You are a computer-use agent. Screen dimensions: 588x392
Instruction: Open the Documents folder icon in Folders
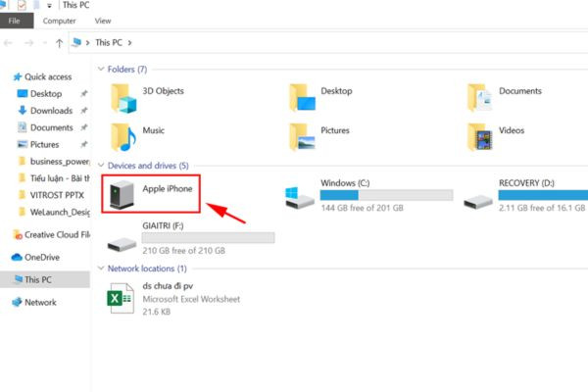[x=479, y=98]
